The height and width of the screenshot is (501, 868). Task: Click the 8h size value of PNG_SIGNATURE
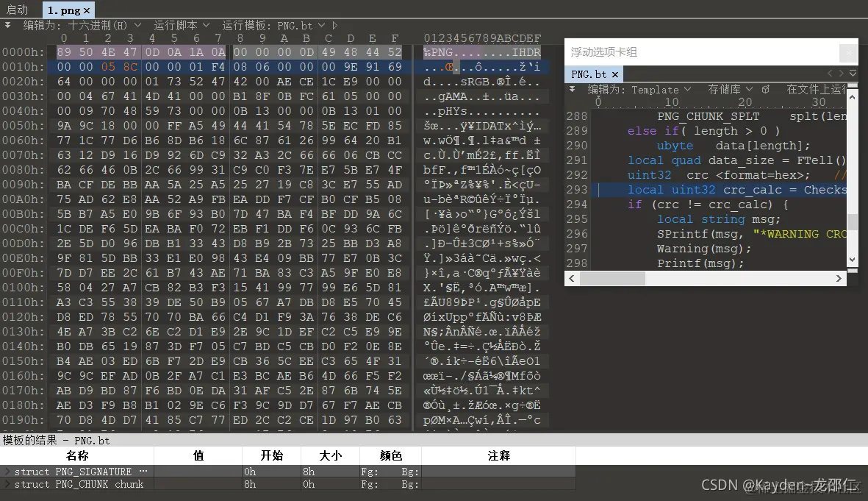point(309,472)
